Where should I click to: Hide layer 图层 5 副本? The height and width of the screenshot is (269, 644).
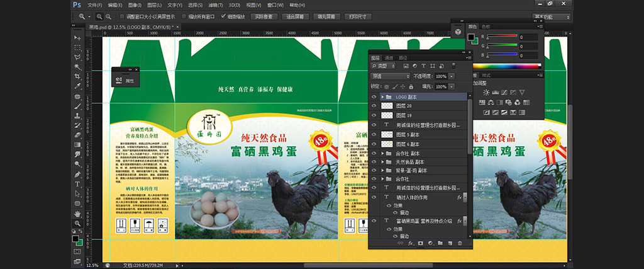[374, 135]
